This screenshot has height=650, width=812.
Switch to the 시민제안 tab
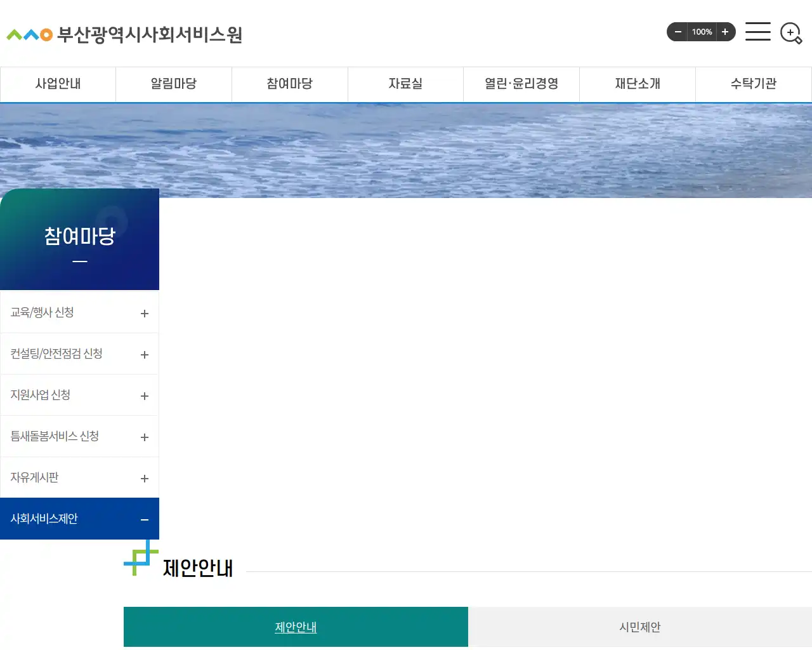pos(639,627)
